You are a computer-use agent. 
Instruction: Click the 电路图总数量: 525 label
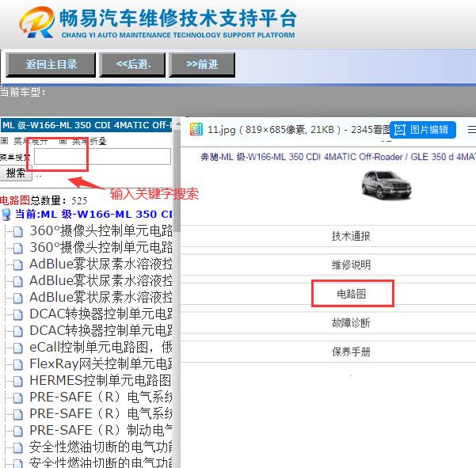coord(44,200)
